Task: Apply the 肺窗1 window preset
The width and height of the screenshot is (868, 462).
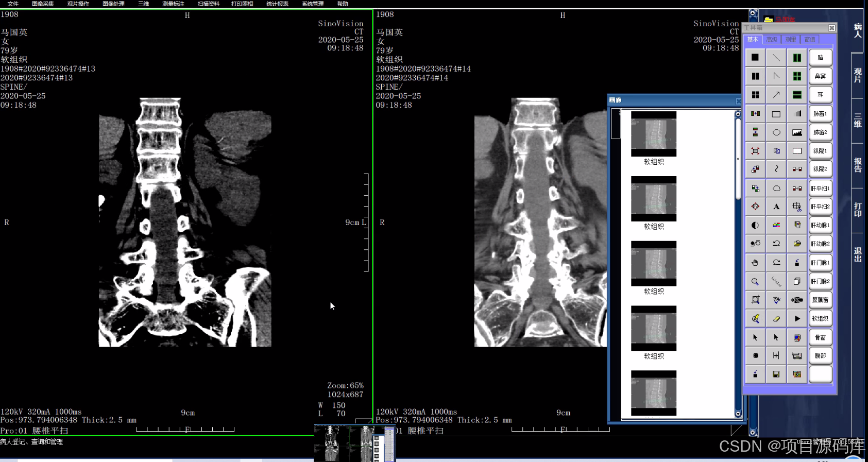Action: (821, 114)
